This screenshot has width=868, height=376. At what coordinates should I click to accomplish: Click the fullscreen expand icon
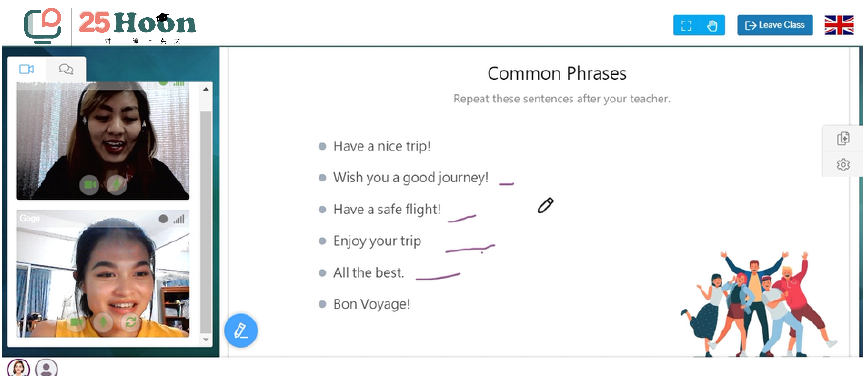click(686, 26)
